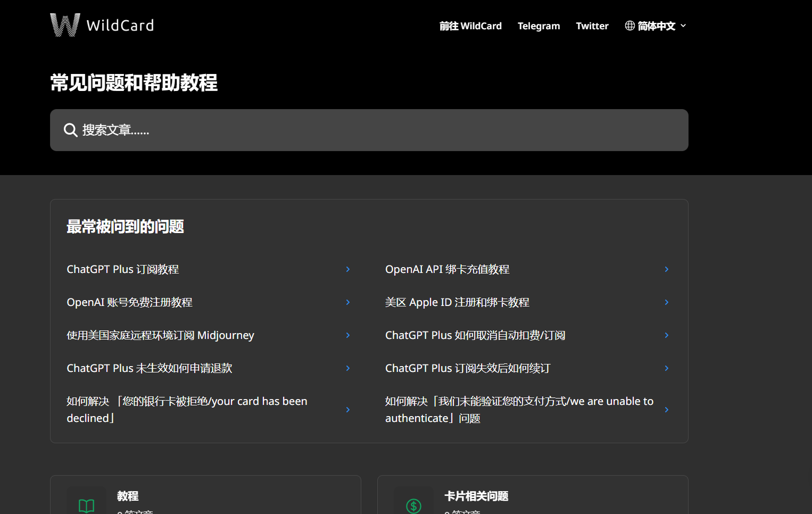Click arrow beside OpenAI API 绑卡充值教程

coord(666,269)
